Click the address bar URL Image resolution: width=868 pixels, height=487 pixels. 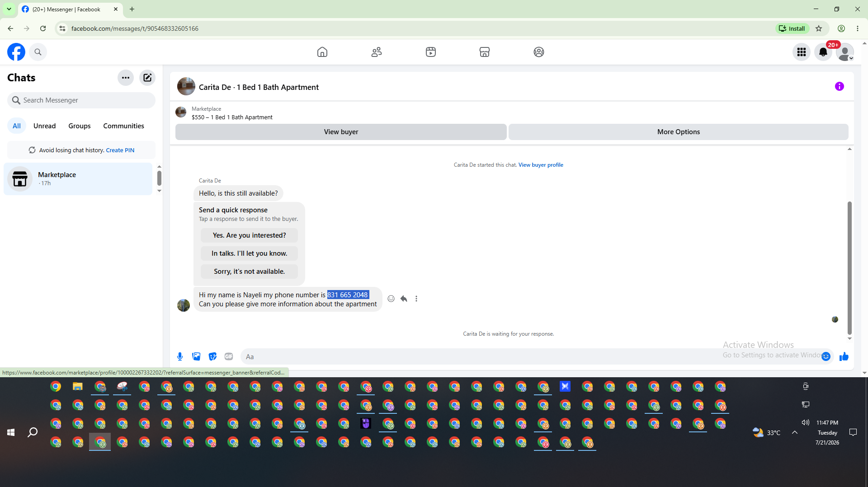[x=135, y=28]
